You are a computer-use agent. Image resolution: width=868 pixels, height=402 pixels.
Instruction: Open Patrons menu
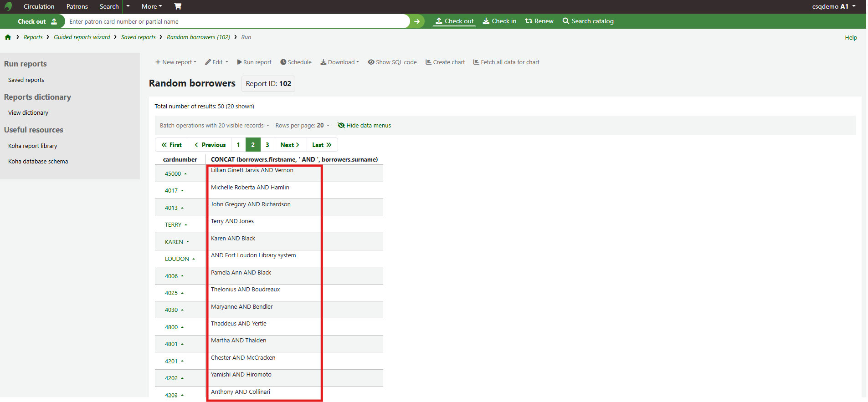[x=77, y=6]
